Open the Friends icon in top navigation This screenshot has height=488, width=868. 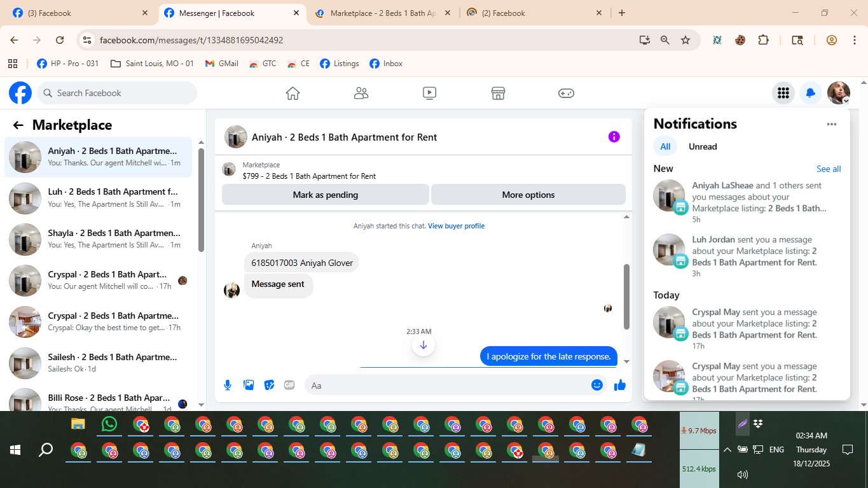tap(361, 94)
